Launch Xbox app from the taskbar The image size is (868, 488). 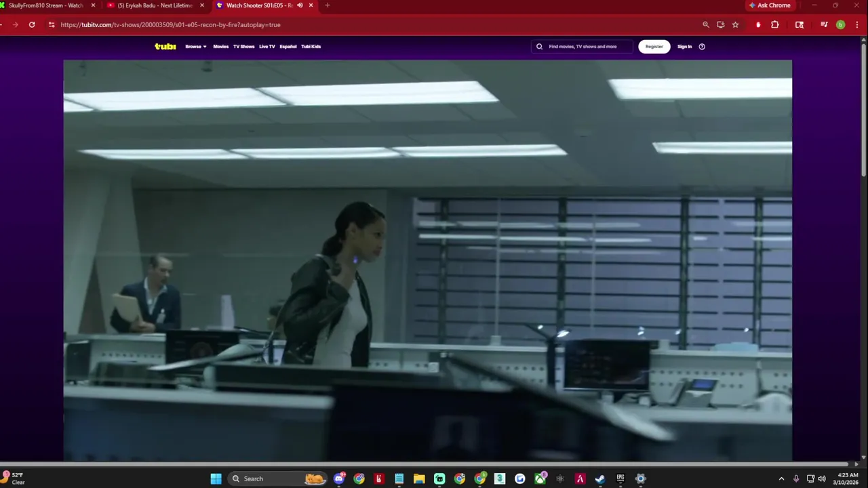click(540, 479)
